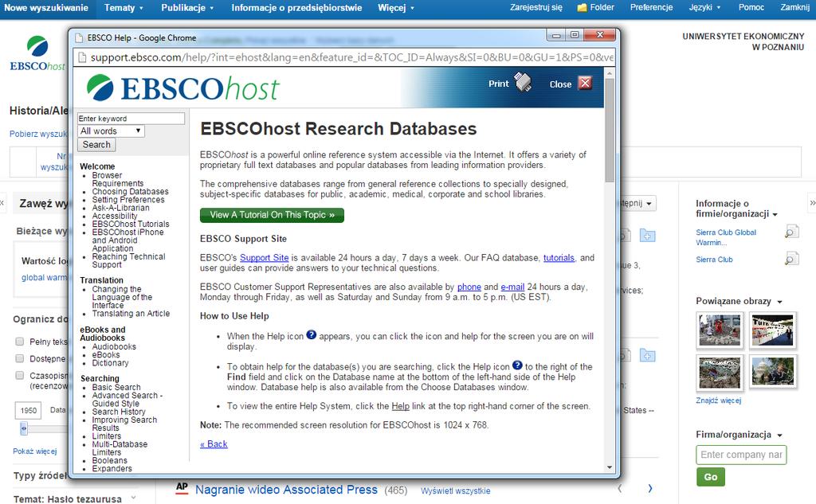Go to next video with right arrow
The height and width of the screenshot is (504, 816).
(650, 488)
